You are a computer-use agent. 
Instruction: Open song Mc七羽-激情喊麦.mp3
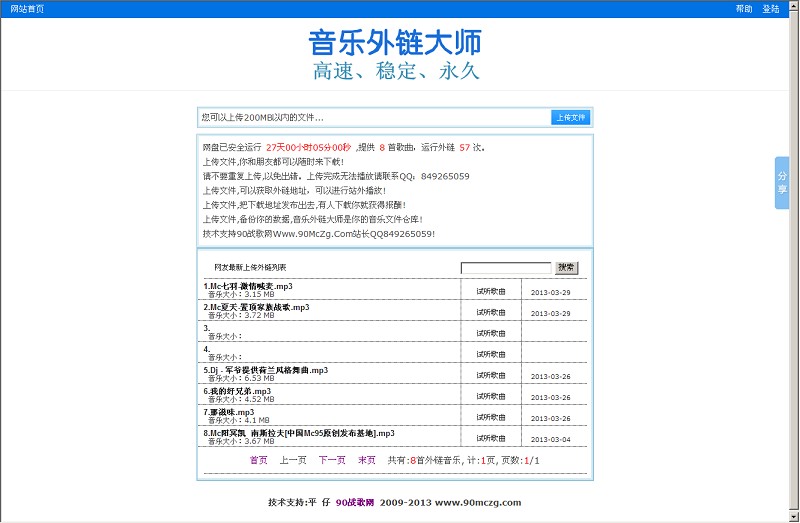point(249,286)
